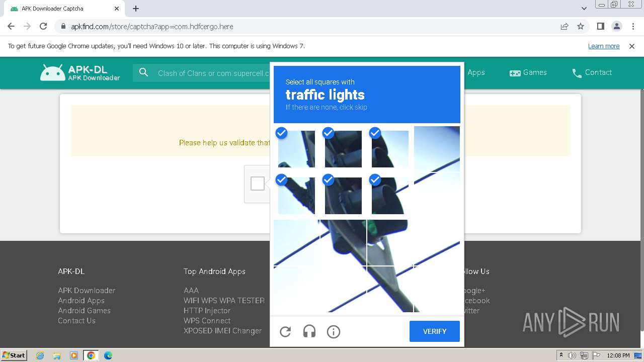
Task: Open the Windows Start menu
Action: (x=14, y=355)
